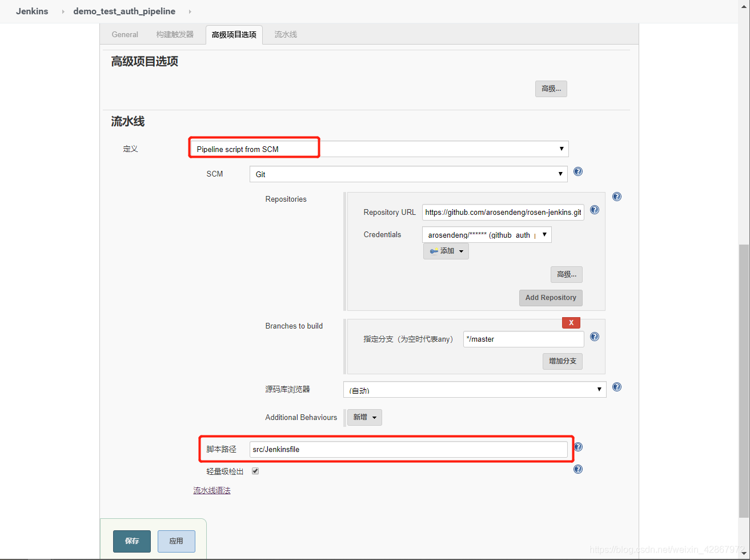This screenshot has height=560, width=750.
Task: Open demo_test_auth_pipeline breadcrumb link
Action: pos(125,11)
